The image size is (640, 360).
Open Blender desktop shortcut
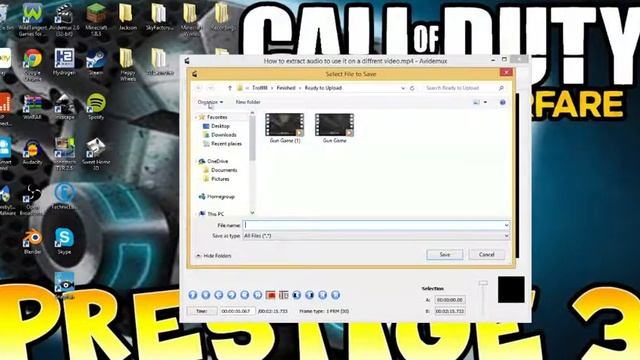click(x=32, y=242)
